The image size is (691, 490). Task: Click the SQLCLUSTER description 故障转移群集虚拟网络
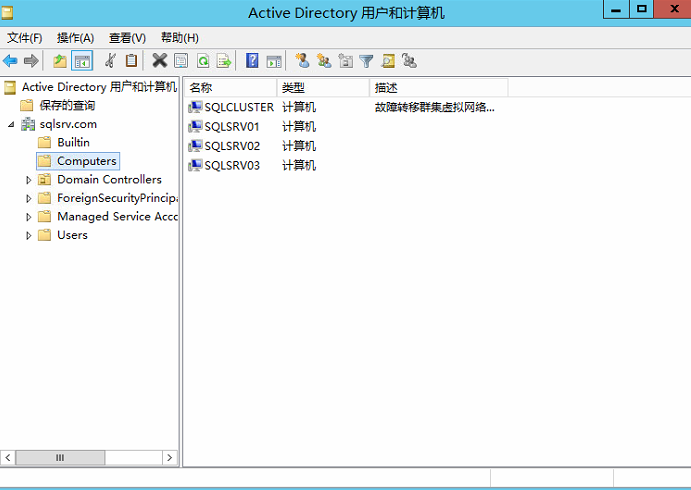(435, 107)
